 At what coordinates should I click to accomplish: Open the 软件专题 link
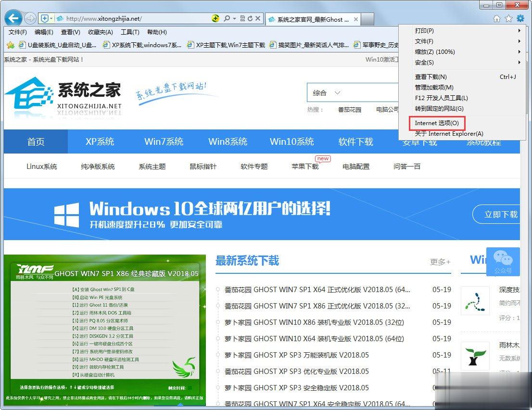254,167
